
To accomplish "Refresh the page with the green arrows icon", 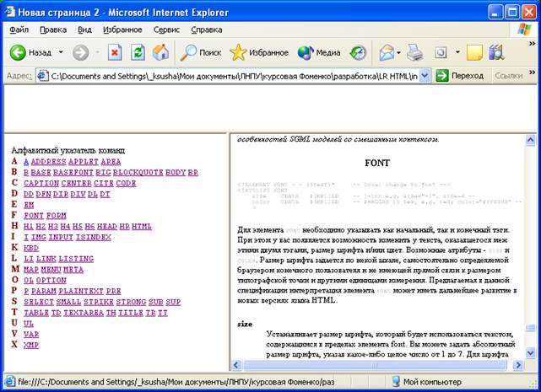I will coord(138,52).
